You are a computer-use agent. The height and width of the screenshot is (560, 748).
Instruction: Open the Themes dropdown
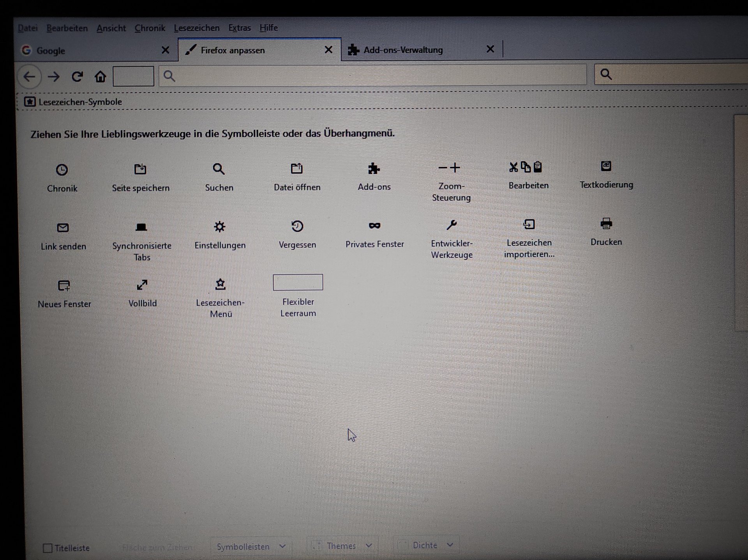tap(343, 546)
